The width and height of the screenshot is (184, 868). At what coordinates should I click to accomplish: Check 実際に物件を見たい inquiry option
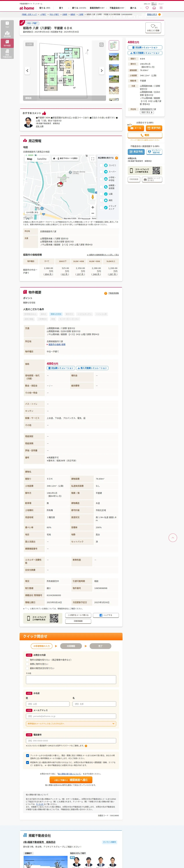pyautogui.click(x=27, y=664)
